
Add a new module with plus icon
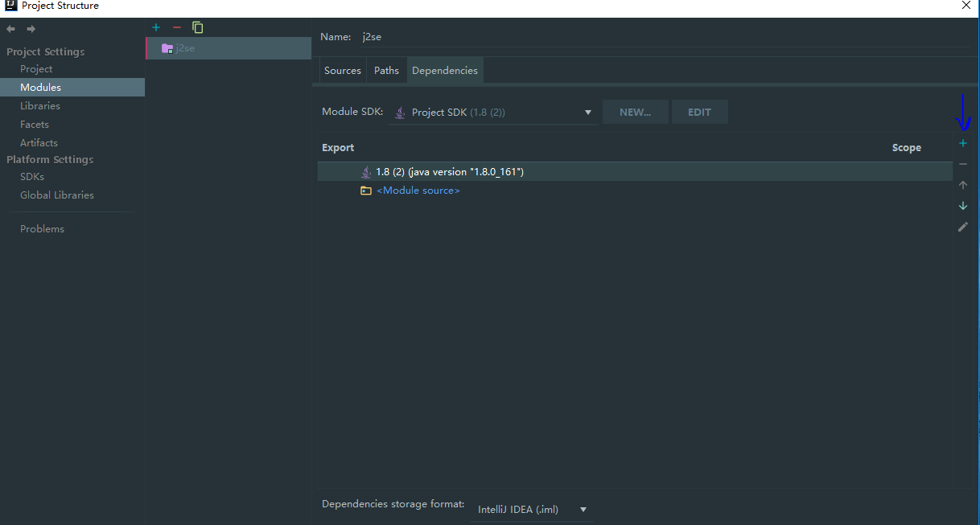[156, 27]
